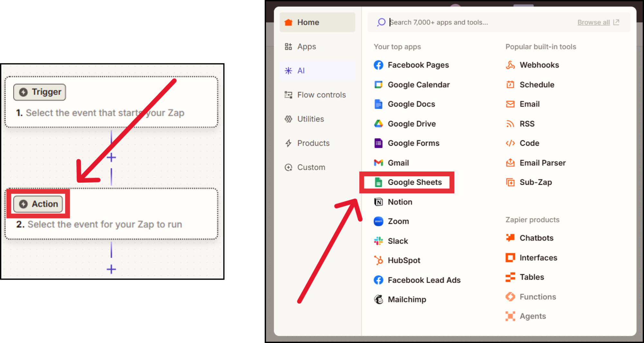Select the Zoom app icon
The height and width of the screenshot is (343, 644).
tap(378, 221)
